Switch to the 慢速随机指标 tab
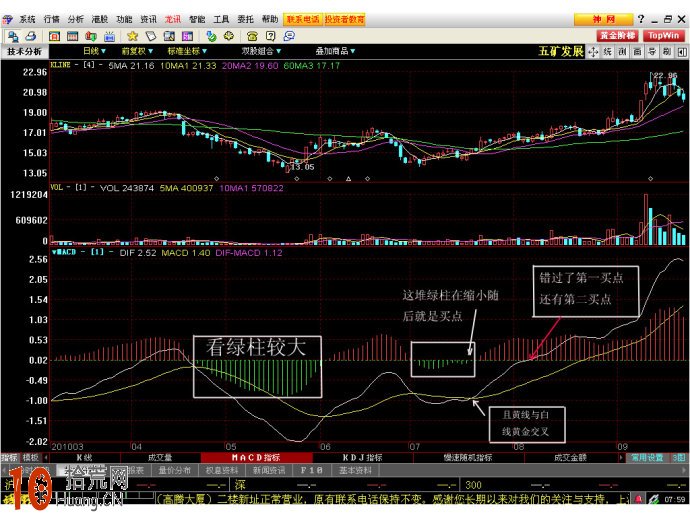690x517 pixels. pyautogui.click(x=468, y=458)
